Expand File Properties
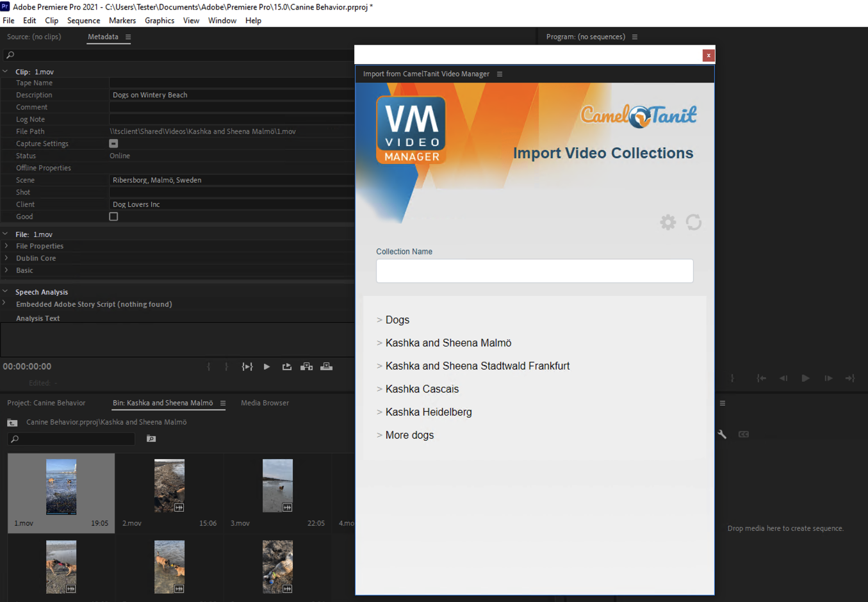Viewport: 868px width, 602px height. click(x=6, y=246)
